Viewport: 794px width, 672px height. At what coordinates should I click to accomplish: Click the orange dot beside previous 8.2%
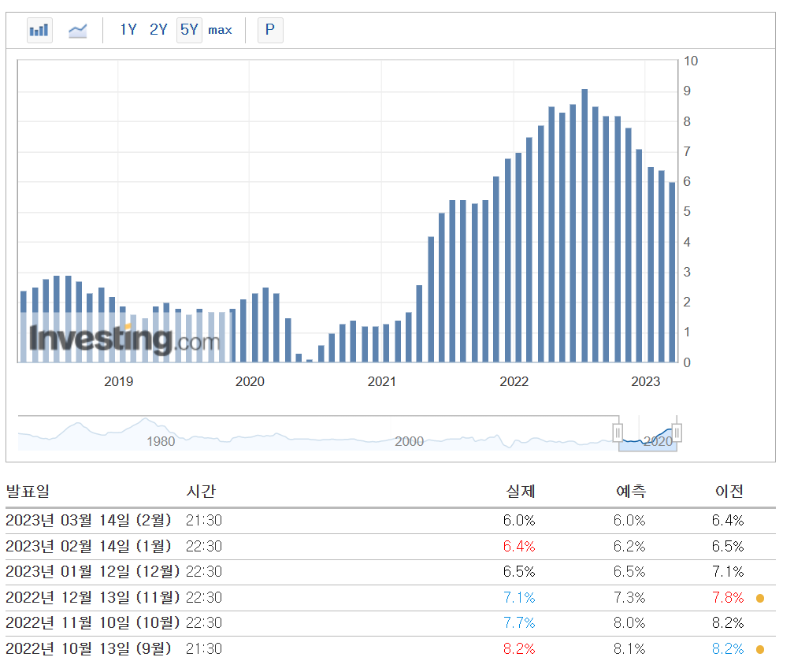(x=760, y=650)
